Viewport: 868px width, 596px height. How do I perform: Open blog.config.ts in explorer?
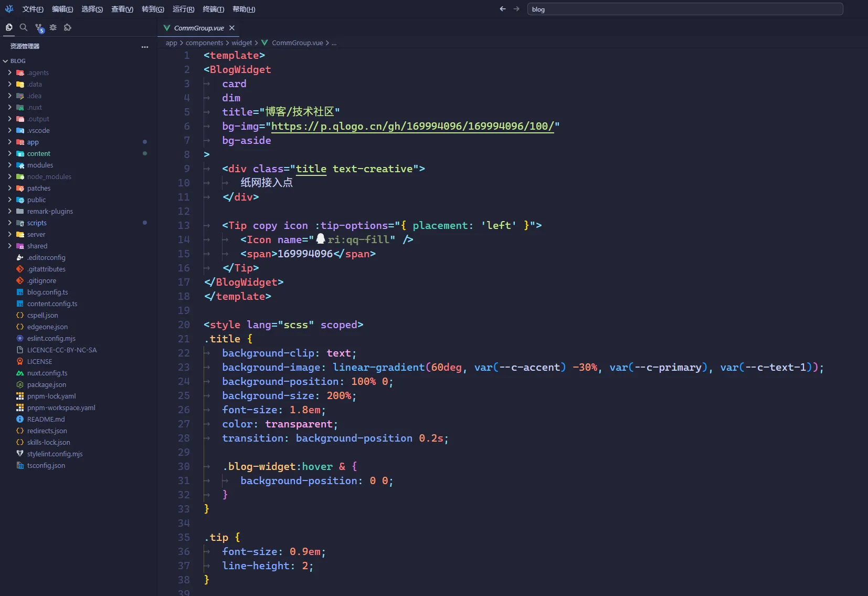[x=48, y=292]
